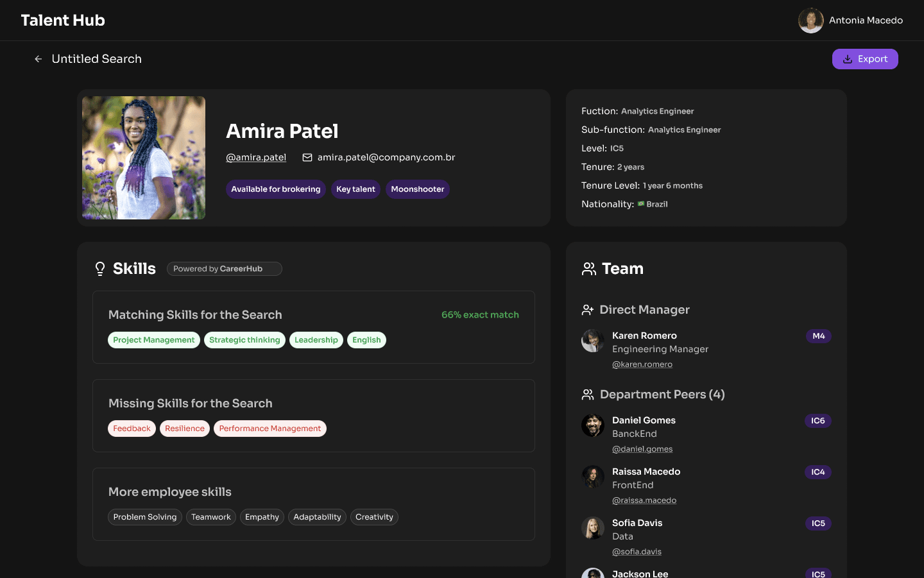Select the Problem Solving skill tag

[145, 517]
